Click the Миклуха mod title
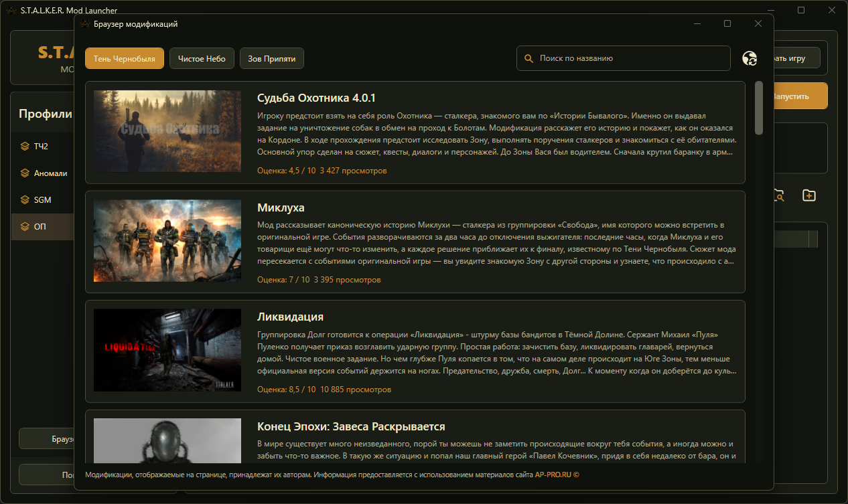848x504 pixels. [x=281, y=207]
